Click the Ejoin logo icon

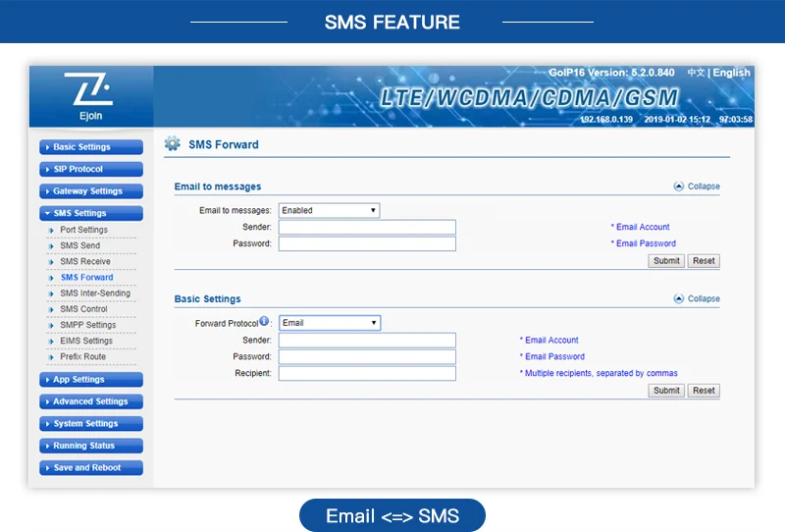pos(89,91)
